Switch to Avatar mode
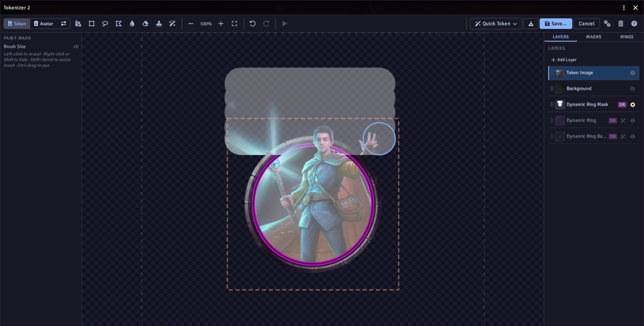This screenshot has width=644, height=326. (x=44, y=24)
